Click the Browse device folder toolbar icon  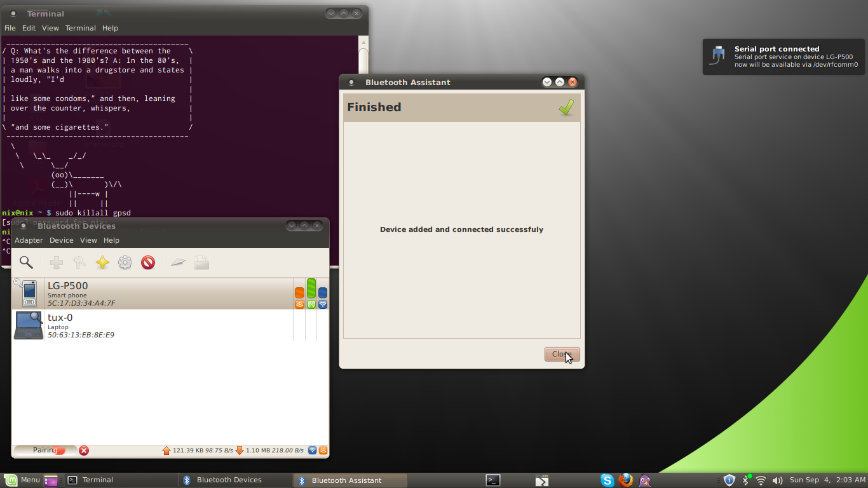pyautogui.click(x=201, y=262)
